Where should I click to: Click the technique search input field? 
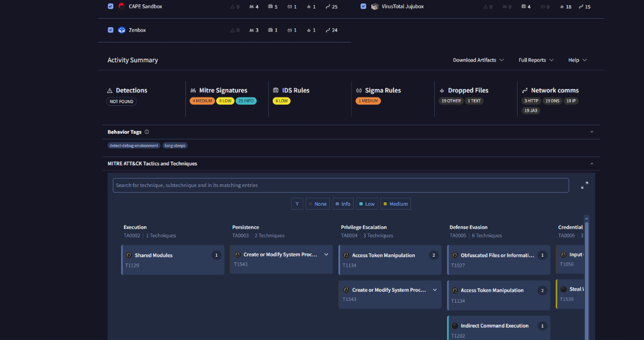coord(341,185)
